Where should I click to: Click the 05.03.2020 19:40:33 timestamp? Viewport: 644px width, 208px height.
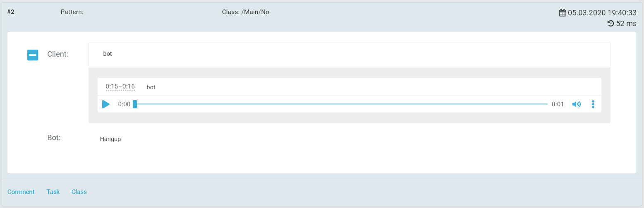click(x=602, y=13)
